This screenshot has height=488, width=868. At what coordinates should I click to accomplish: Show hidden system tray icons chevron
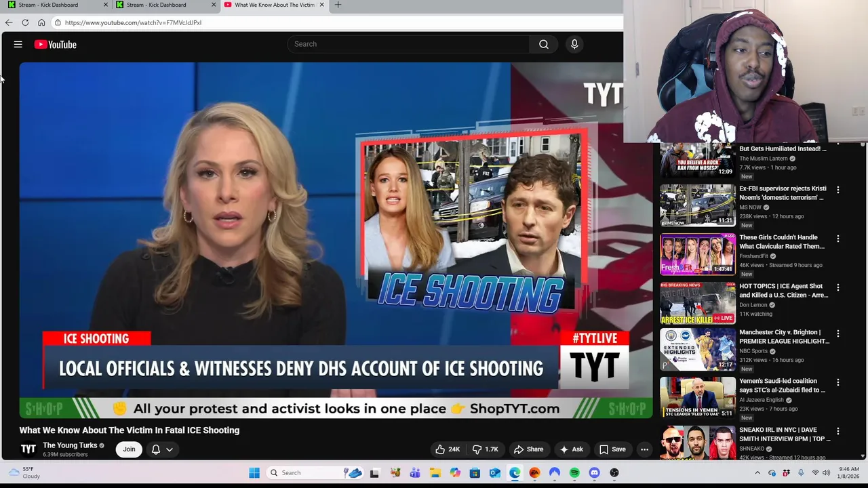(757, 473)
